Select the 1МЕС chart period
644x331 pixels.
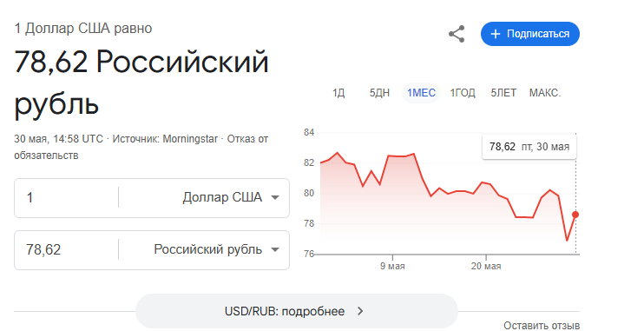[x=421, y=93]
